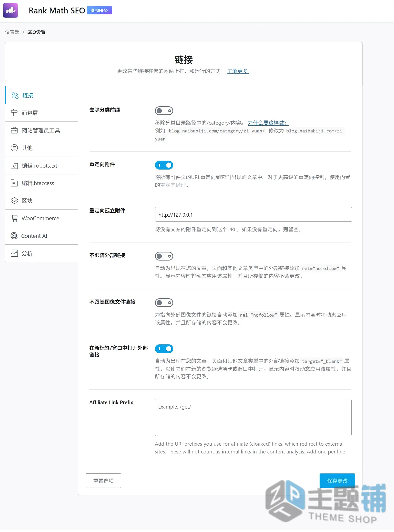Viewport: 394px width, 532px height.
Task: Open 编辑 robots.txt tab
Action: click(x=42, y=165)
